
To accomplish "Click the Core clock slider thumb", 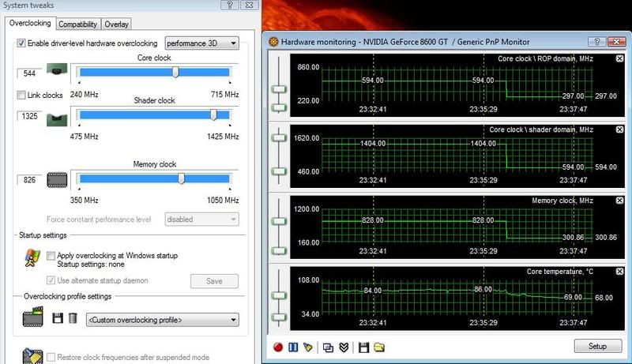I will (x=175, y=73).
